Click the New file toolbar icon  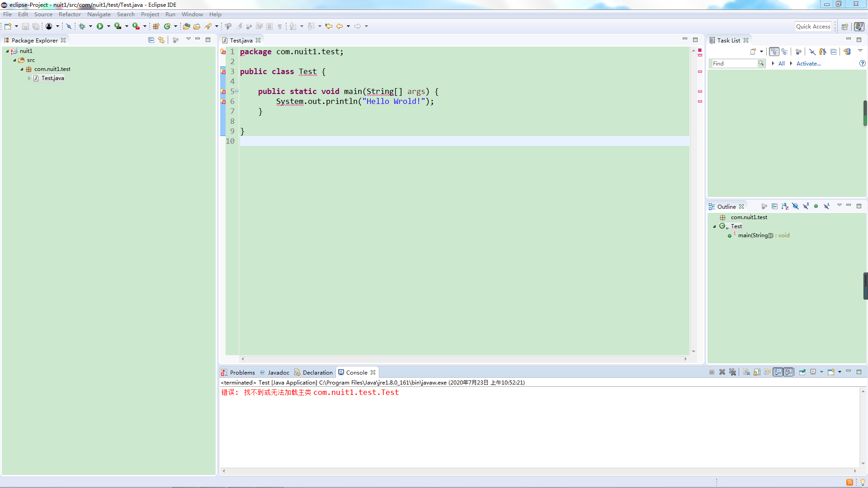(x=8, y=26)
